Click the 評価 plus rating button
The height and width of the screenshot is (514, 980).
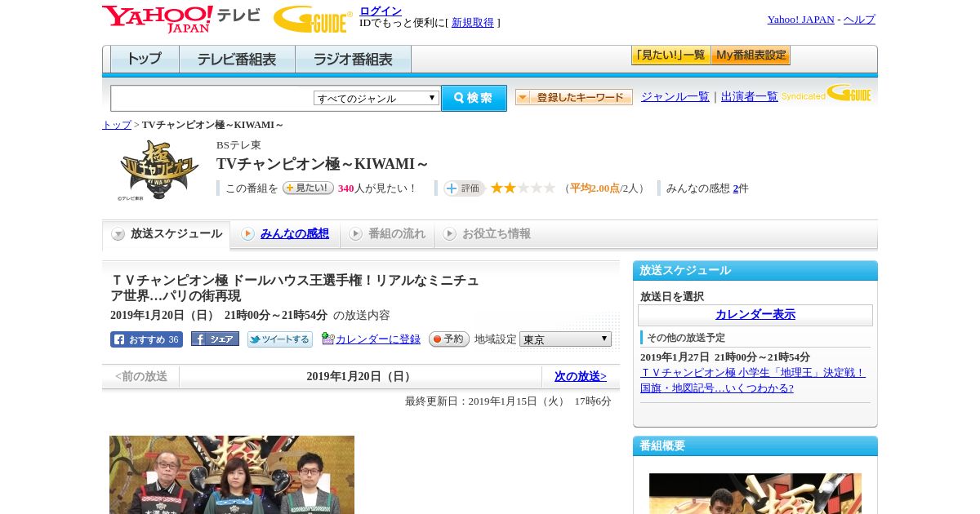(464, 188)
